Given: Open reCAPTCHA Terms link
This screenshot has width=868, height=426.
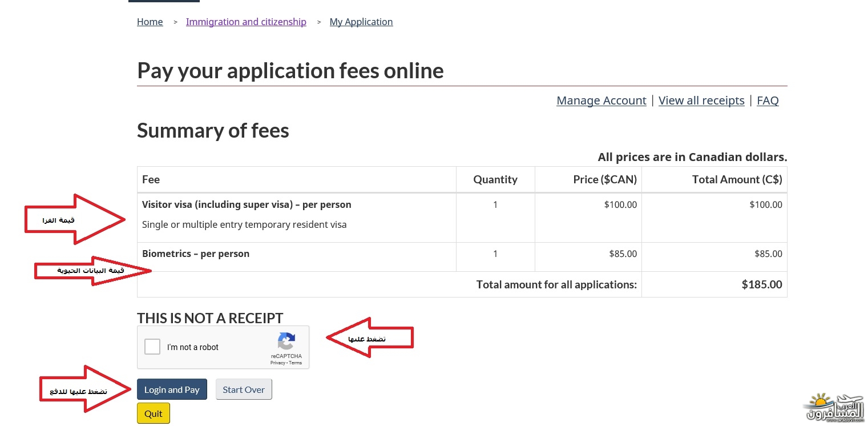Looking at the screenshot, I should (x=296, y=363).
